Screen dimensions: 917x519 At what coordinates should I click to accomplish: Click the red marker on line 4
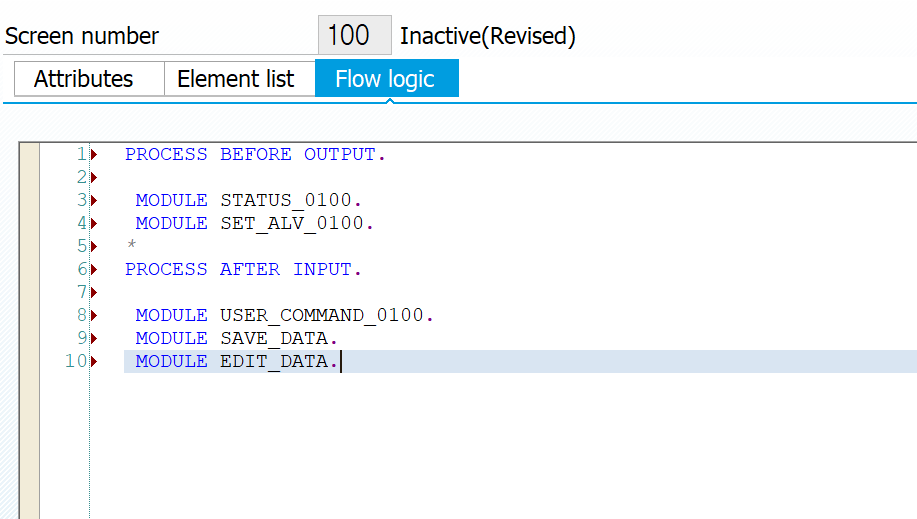coord(94,223)
